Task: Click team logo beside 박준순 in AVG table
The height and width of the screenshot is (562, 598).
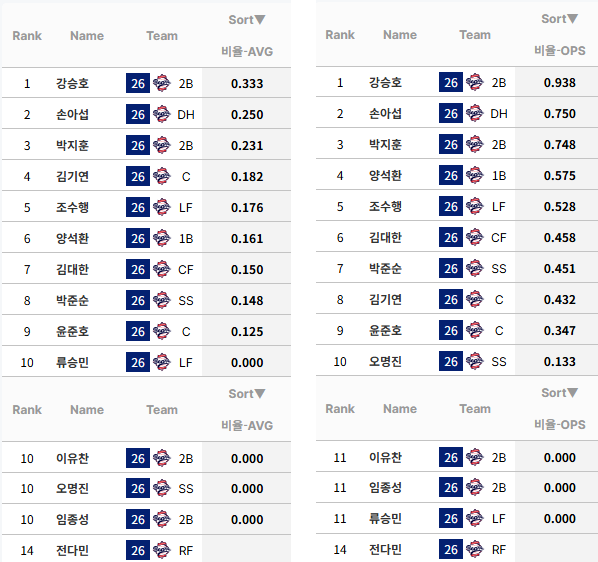Action: click(161, 300)
